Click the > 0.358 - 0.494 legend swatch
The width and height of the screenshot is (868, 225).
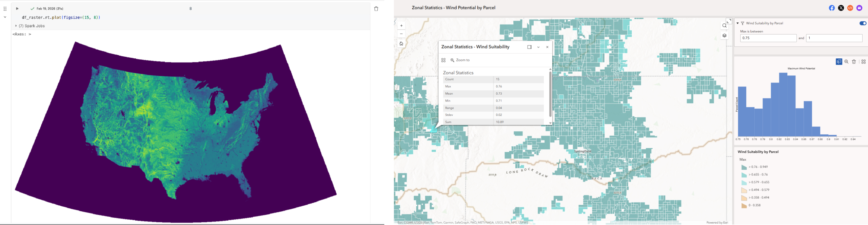pos(744,198)
